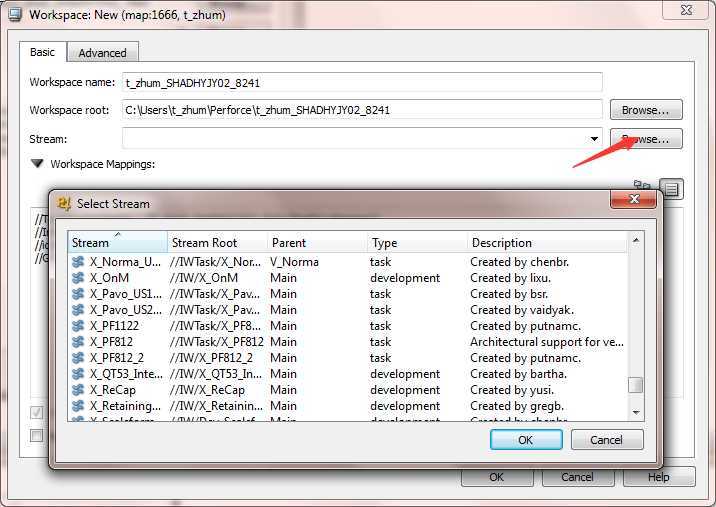Click the V_Norma parent cell
This screenshot has width=716, height=507.
click(295, 262)
